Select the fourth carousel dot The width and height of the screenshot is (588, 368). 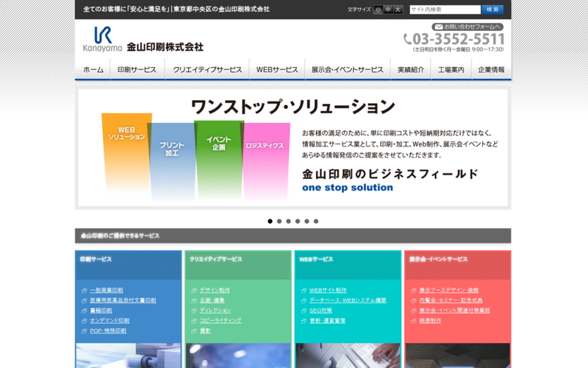point(298,222)
